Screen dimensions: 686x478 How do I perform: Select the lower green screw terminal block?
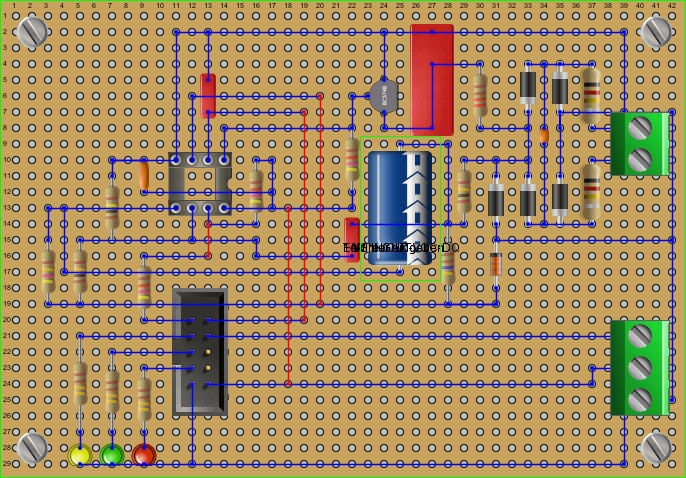tap(640, 367)
